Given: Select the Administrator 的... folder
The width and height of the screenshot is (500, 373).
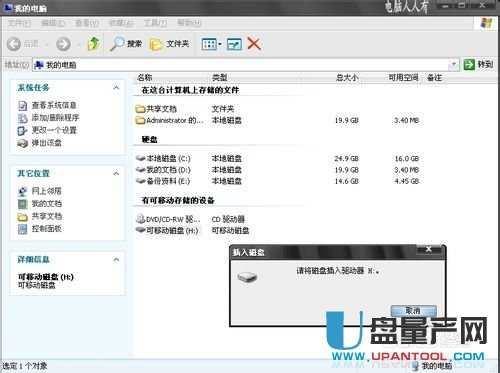Looking at the screenshot, I should tap(169, 120).
